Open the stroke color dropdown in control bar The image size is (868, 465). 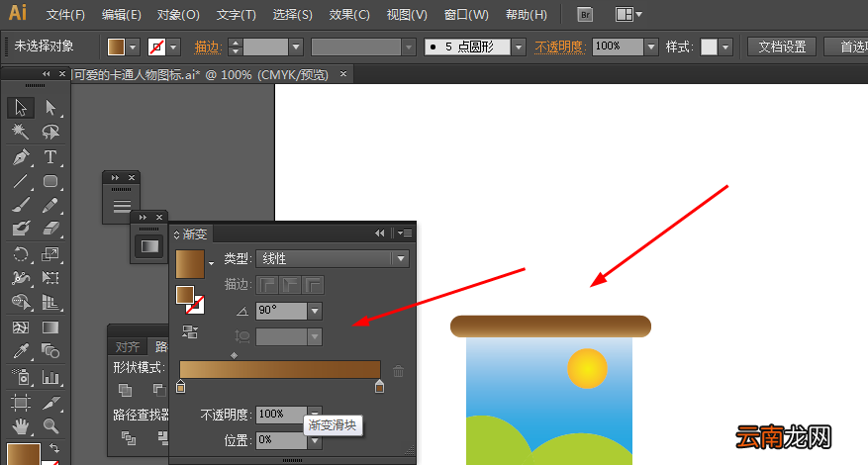(x=174, y=47)
